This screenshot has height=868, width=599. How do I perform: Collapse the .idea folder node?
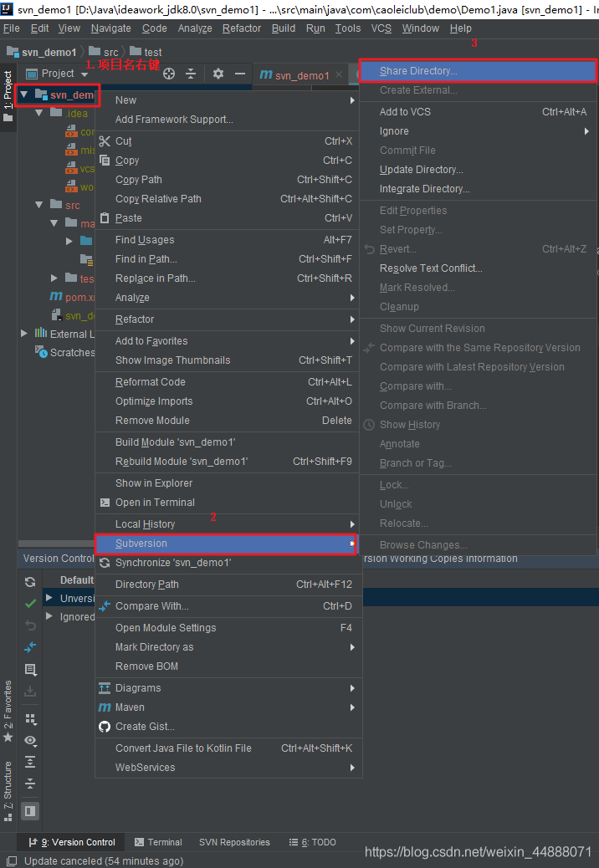(38, 113)
